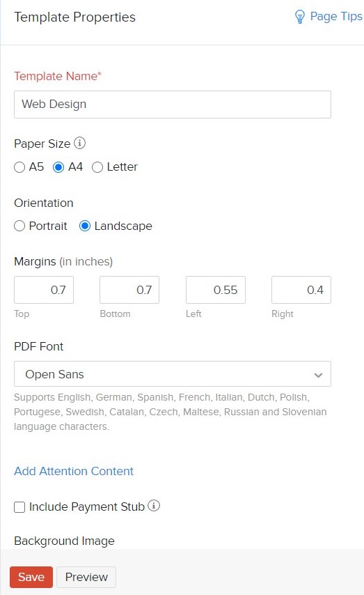Click the Paper Size info icon

click(79, 143)
